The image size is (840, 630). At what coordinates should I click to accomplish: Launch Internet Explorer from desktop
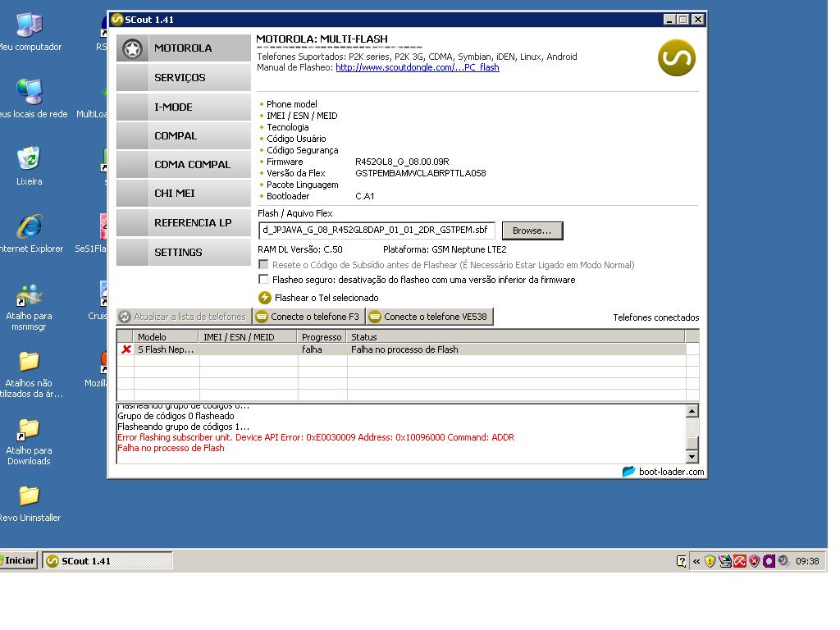click(x=30, y=234)
